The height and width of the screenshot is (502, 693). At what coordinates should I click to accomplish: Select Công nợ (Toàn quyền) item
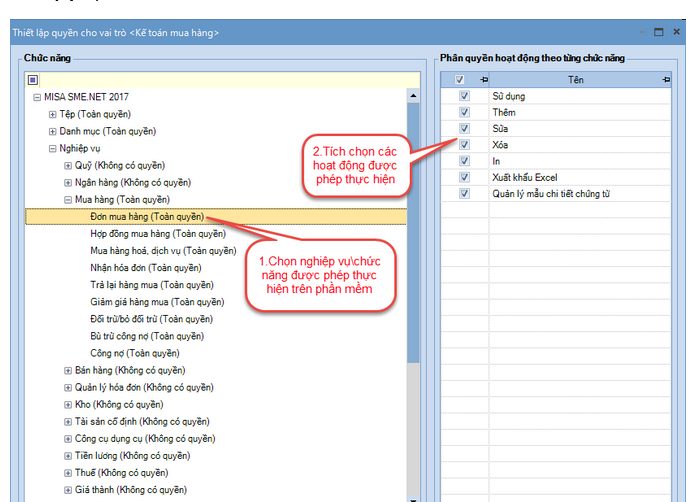coord(135,354)
